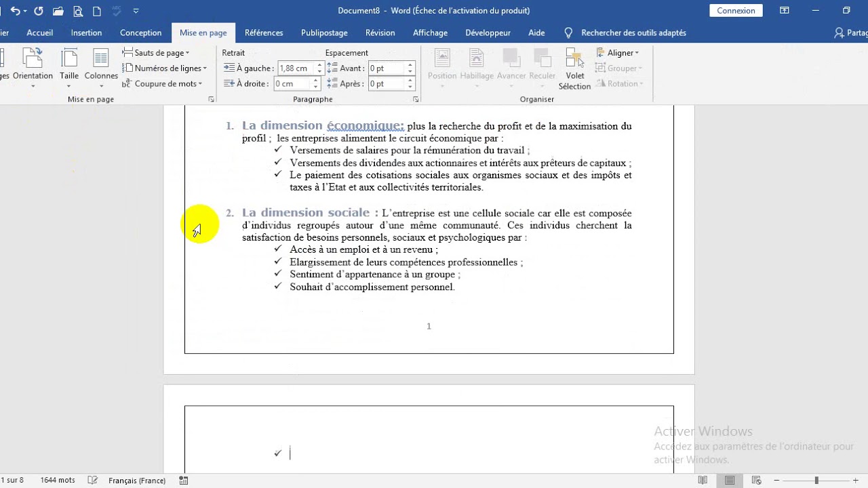Expand the Grouper dropdown
The image size is (868, 488).
pos(618,68)
